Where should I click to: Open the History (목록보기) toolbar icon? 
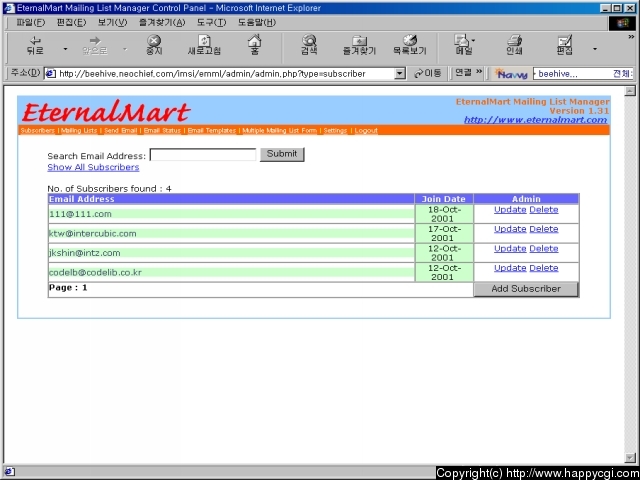[x=409, y=45]
